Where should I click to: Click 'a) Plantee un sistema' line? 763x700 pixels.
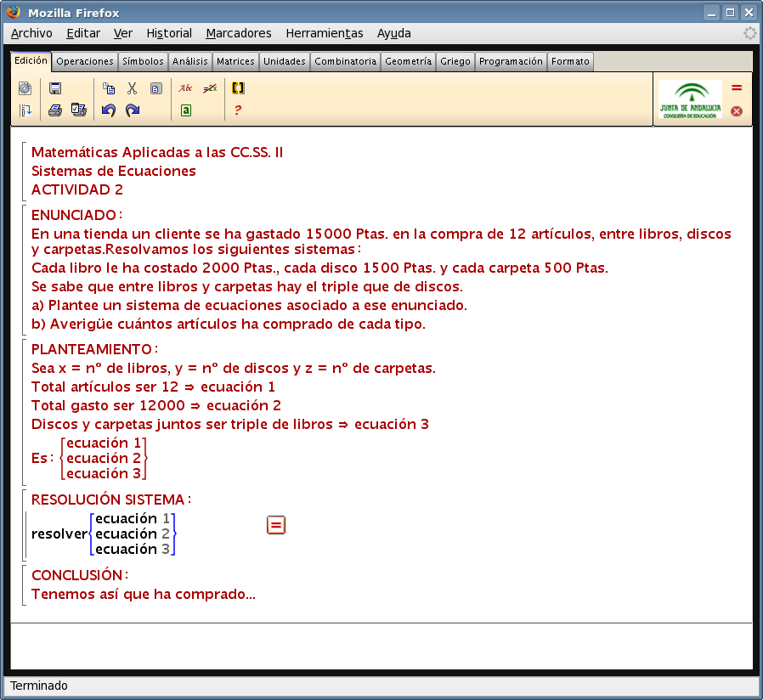pos(249,305)
